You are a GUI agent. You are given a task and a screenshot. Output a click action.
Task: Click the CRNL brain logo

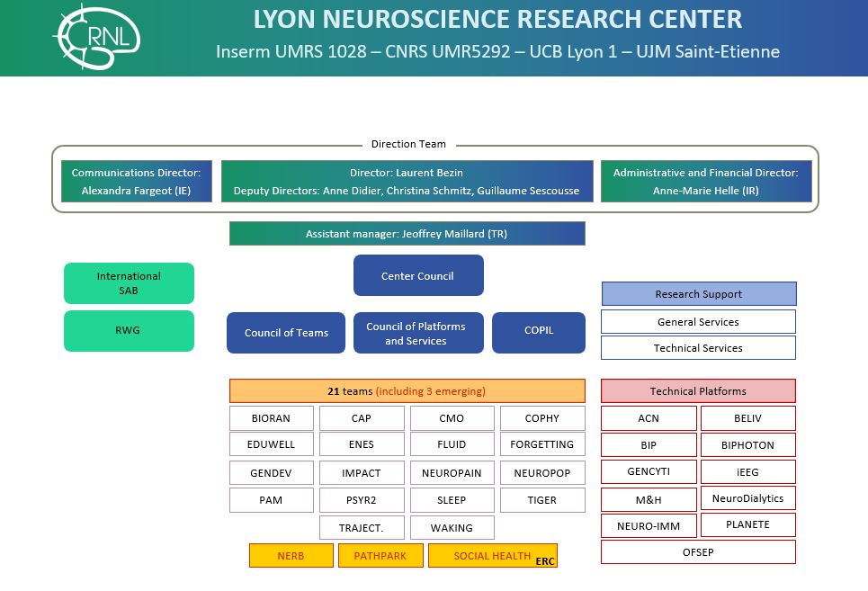(96, 37)
